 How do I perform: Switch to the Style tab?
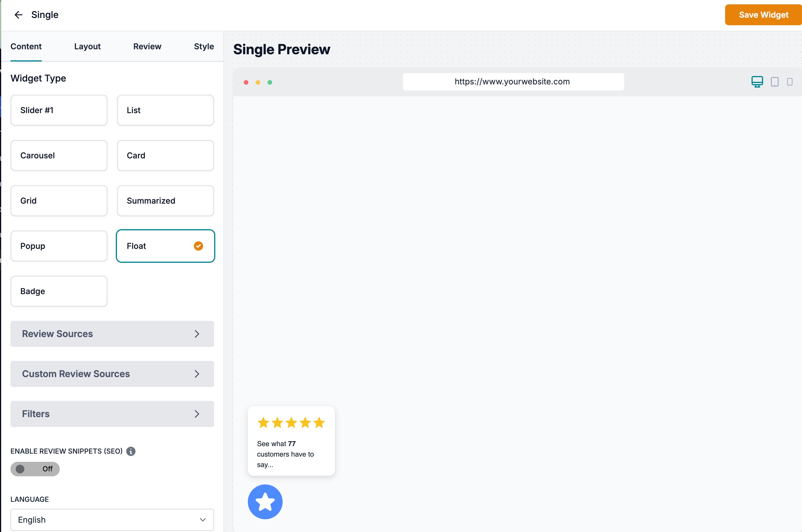204,46
